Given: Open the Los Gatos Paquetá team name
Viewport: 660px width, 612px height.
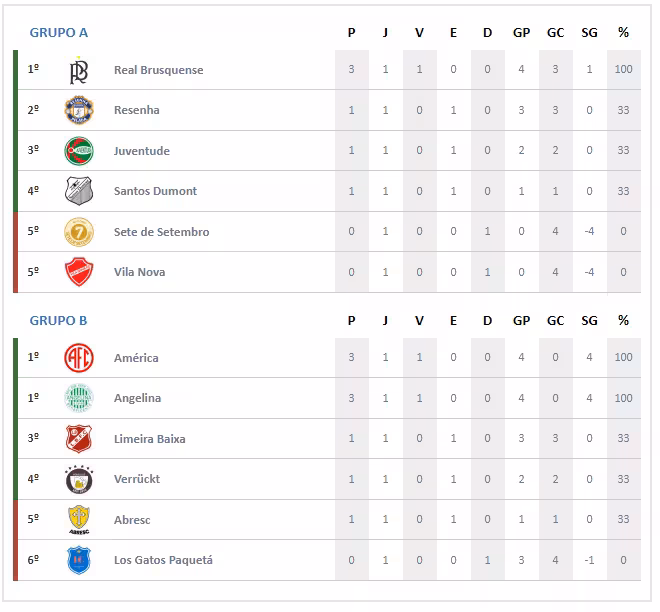Looking at the screenshot, I should (x=163, y=560).
